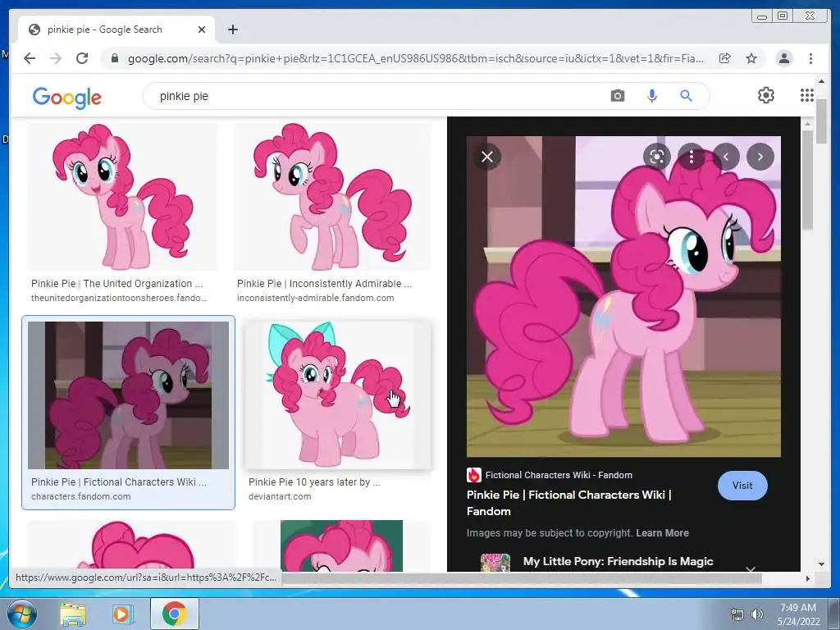The image size is (840, 630).
Task: Open the Chrome profile avatar menu
Action: (x=784, y=58)
